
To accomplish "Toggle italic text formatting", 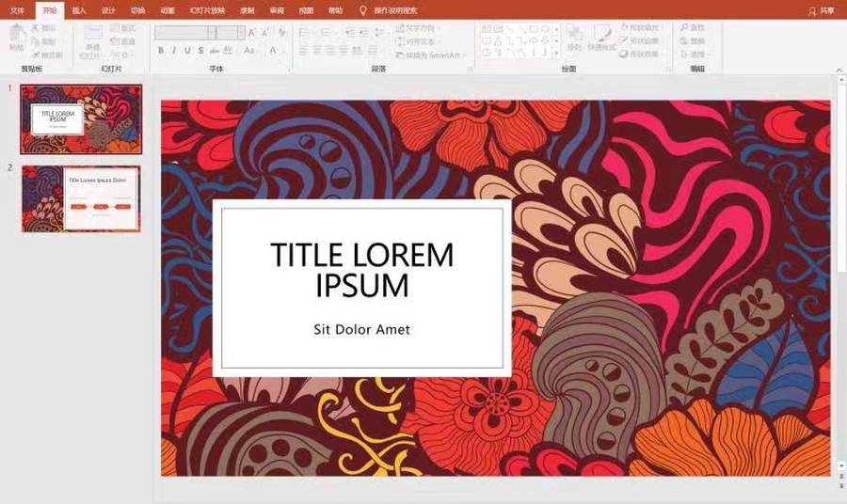I will [x=174, y=51].
